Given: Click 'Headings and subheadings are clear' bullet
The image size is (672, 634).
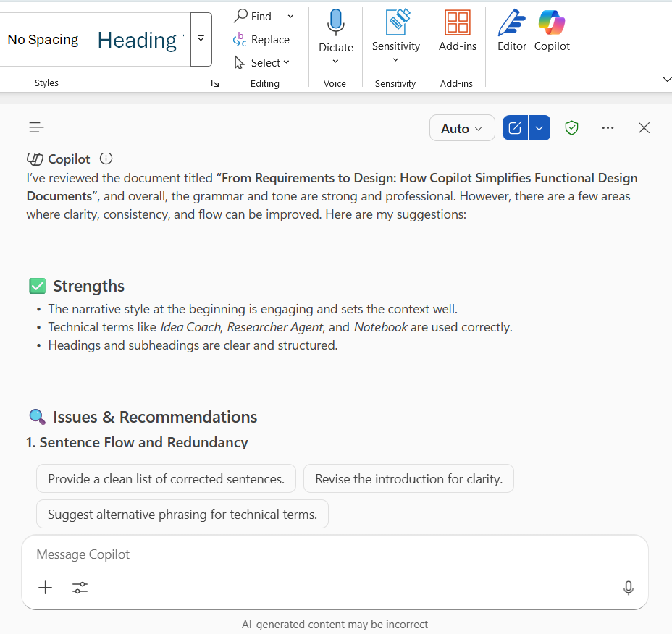Looking at the screenshot, I should 193,345.
